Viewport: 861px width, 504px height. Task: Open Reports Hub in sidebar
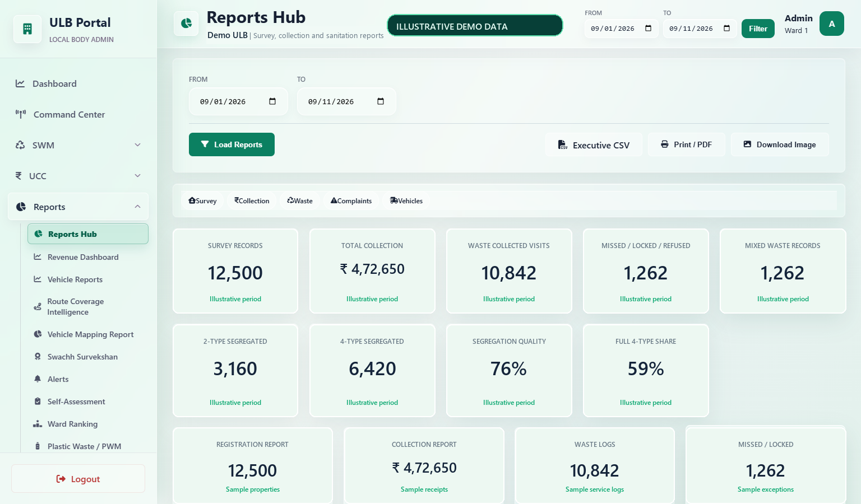[88, 234]
